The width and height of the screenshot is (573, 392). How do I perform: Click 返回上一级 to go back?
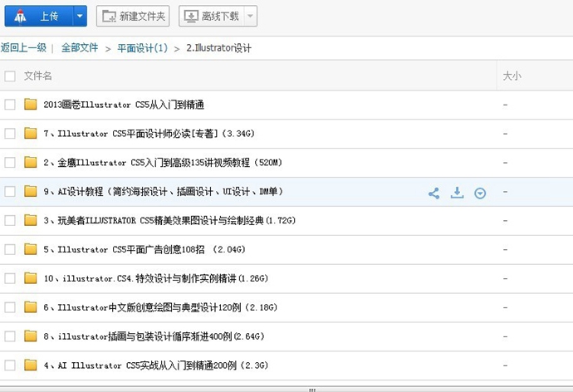[x=23, y=48]
